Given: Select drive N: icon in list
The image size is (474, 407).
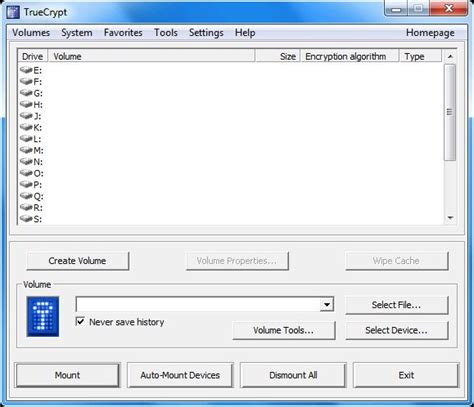Looking at the screenshot, I should coord(26,161).
